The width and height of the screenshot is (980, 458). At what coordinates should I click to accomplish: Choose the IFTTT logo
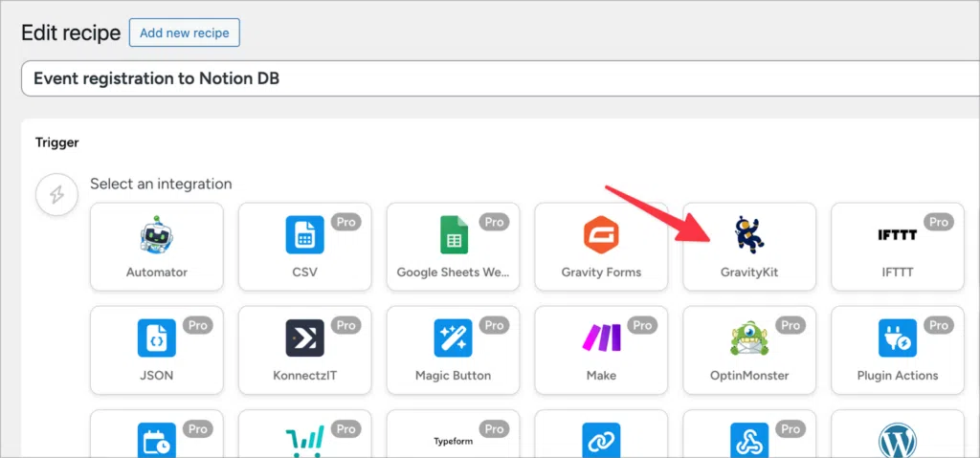point(897,235)
